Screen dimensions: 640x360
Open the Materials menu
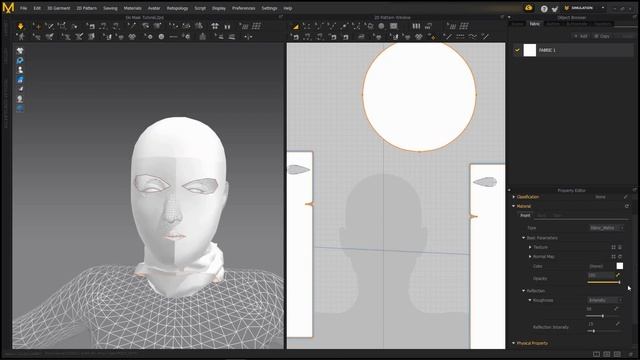(133, 8)
